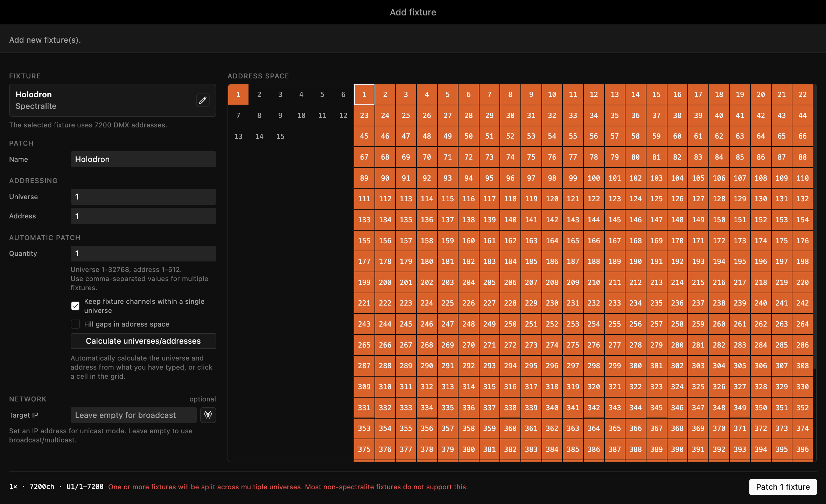Focus the Name field containing Holodron
Viewport: 826px width, 504px height.
point(143,159)
